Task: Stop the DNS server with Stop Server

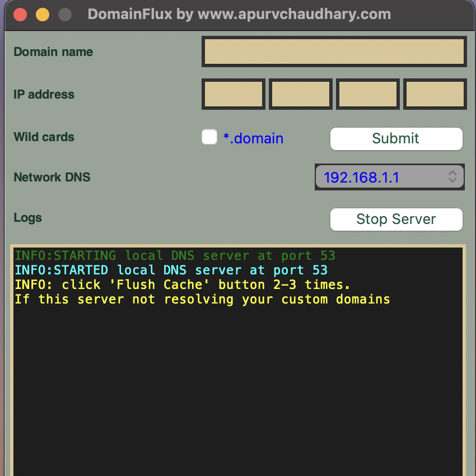Action: point(396,220)
